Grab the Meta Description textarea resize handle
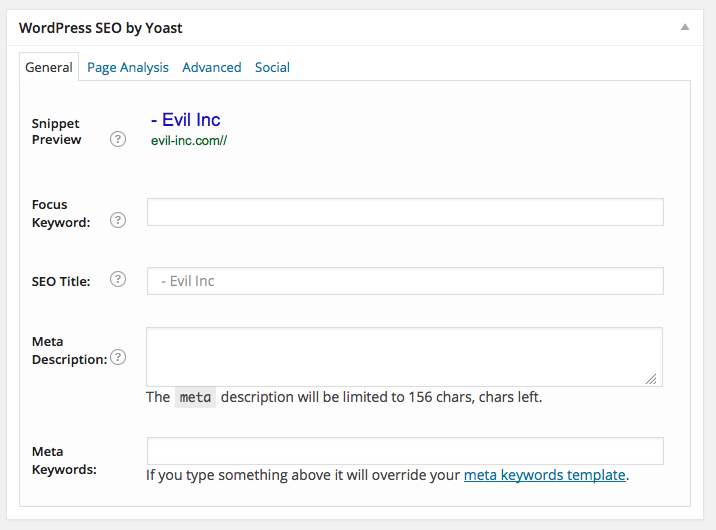The image size is (716, 530). (x=651, y=378)
